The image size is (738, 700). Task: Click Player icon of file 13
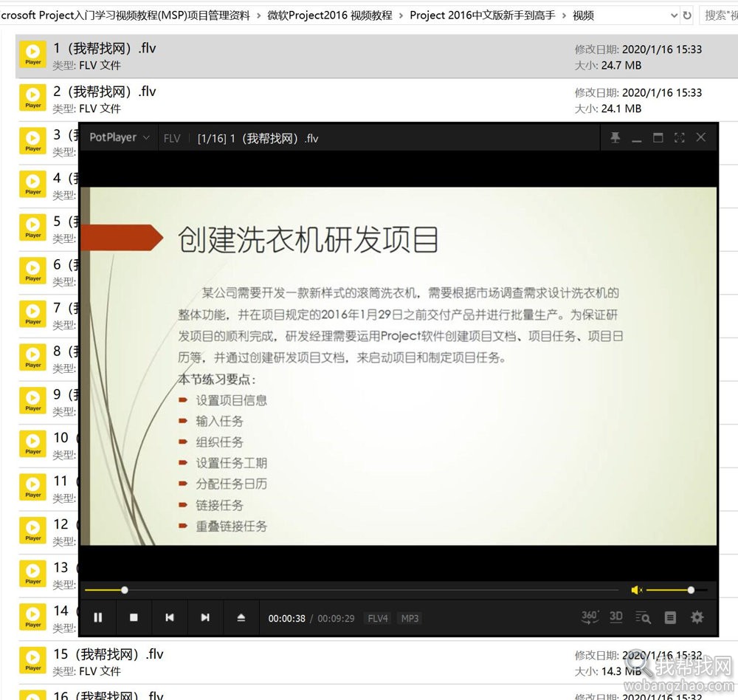pyautogui.click(x=33, y=574)
